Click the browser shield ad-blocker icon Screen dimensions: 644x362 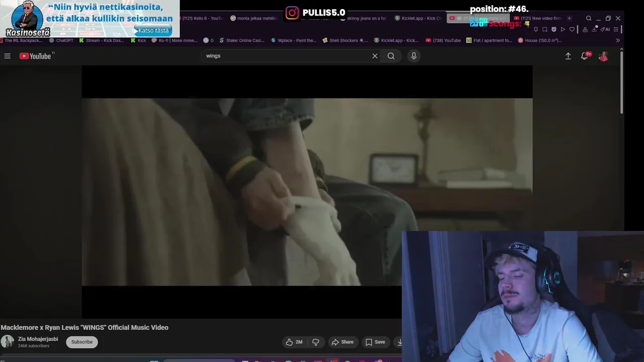point(554,29)
